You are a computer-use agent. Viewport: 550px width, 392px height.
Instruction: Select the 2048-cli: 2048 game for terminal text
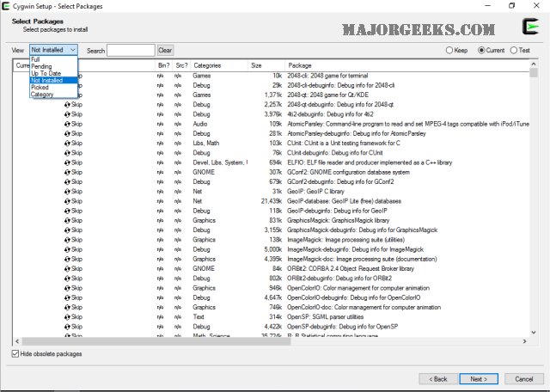(327, 76)
